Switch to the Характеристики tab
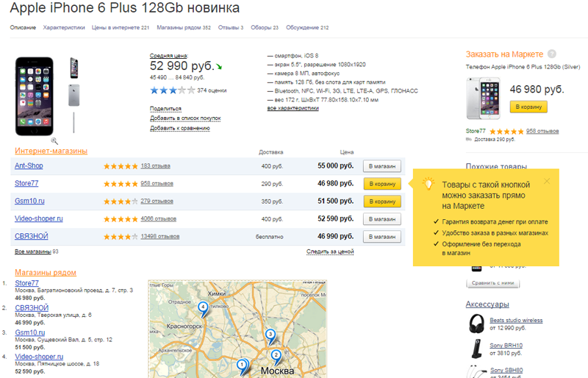This screenshot has height=378, width=588. (x=64, y=27)
